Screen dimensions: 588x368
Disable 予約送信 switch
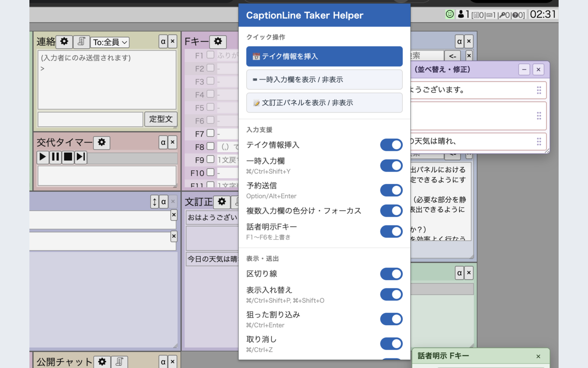[391, 190]
